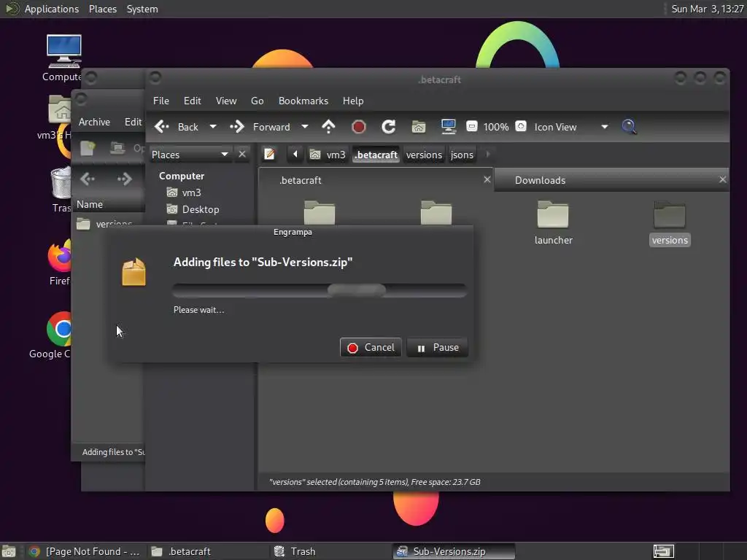Switch to the Downloads tab
Viewport: 747px width, 560px height.
[612, 181]
